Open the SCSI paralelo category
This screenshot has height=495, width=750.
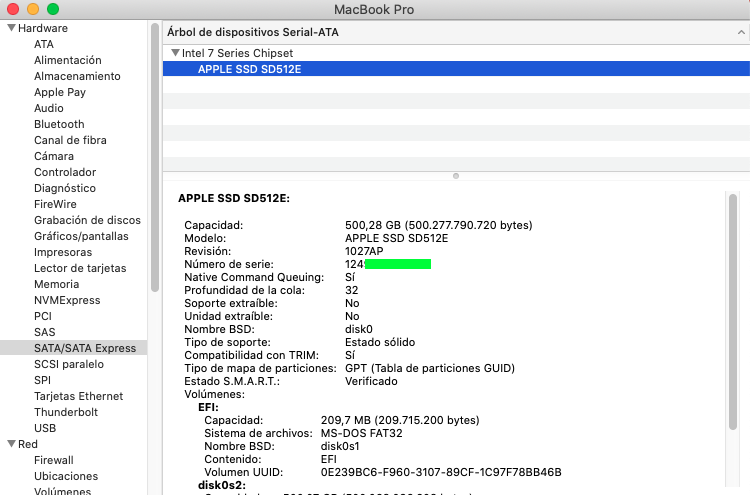(69, 364)
